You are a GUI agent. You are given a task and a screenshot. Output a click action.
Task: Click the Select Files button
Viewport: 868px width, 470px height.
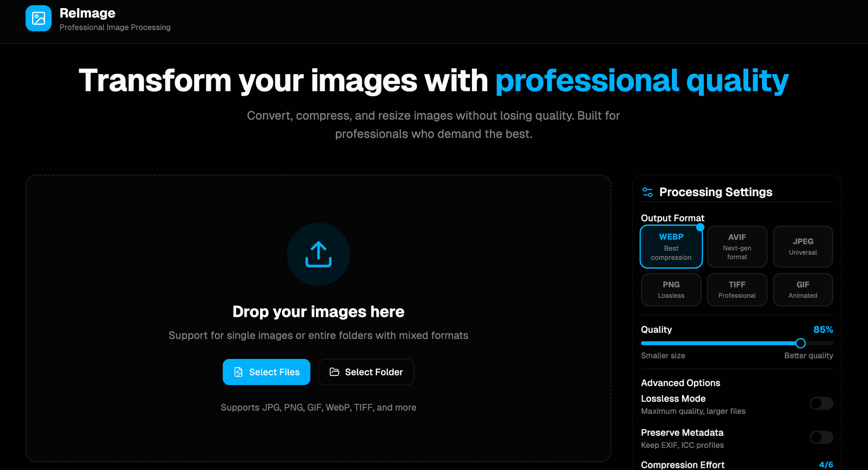click(x=266, y=372)
